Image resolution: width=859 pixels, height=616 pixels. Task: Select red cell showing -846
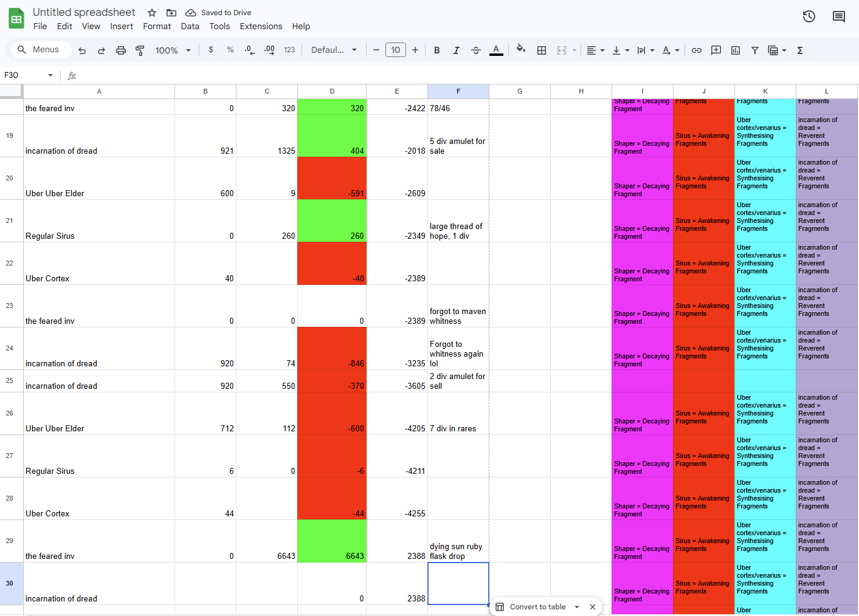pyautogui.click(x=332, y=348)
